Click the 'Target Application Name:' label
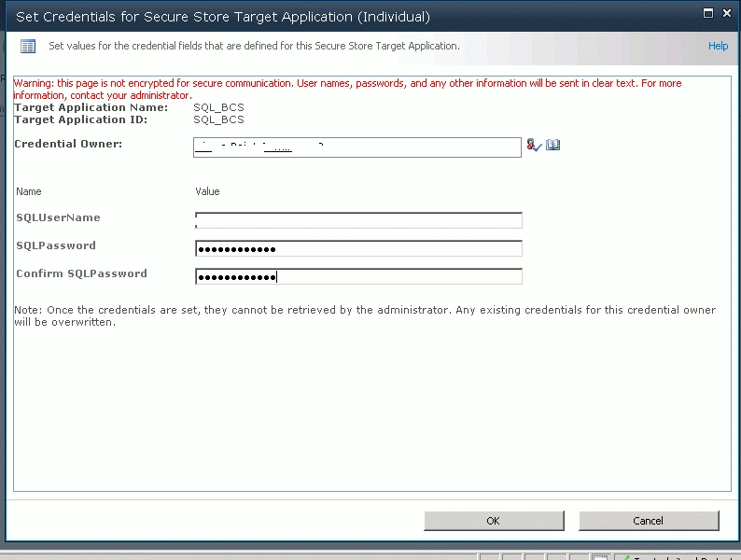The height and width of the screenshot is (560, 741). coord(91,107)
